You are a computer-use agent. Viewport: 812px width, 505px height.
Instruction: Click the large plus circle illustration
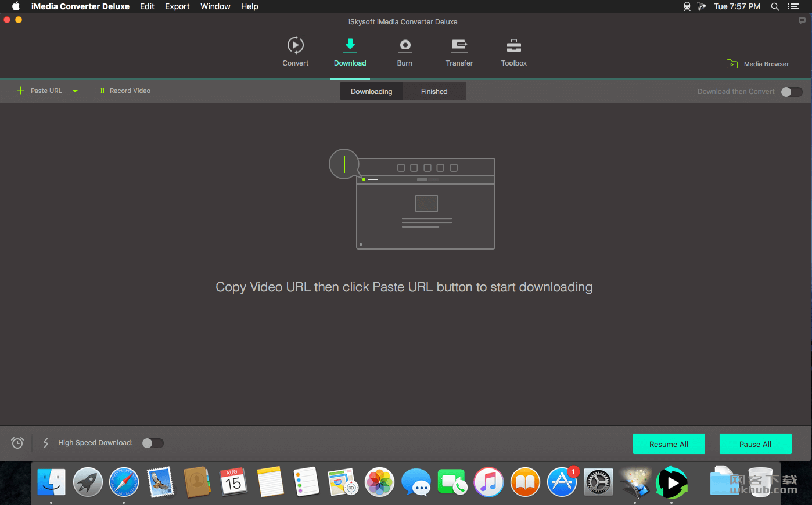(x=344, y=164)
